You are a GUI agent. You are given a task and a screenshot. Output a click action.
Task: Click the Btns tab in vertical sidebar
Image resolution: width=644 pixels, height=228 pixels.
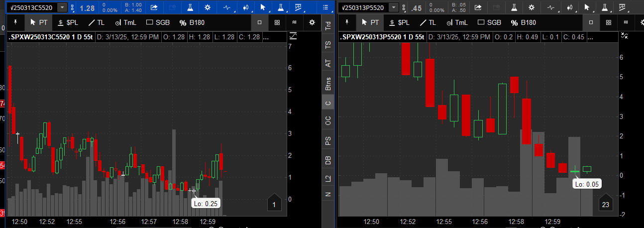[327, 84]
